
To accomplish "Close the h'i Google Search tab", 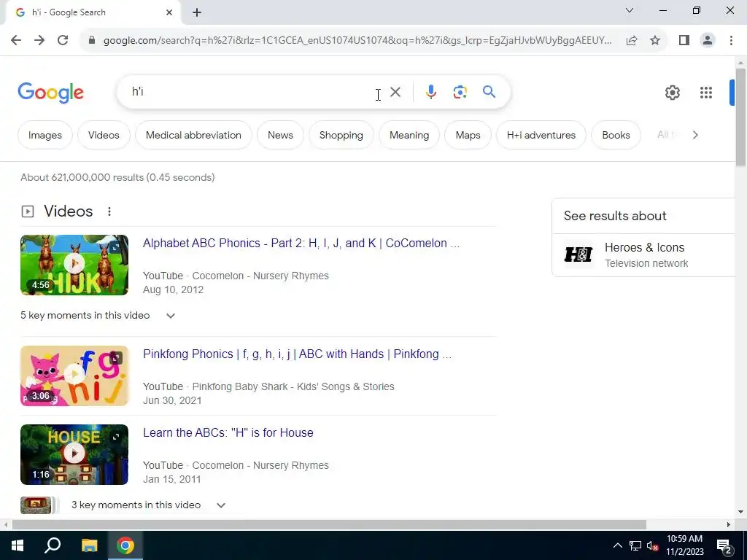I will point(169,12).
